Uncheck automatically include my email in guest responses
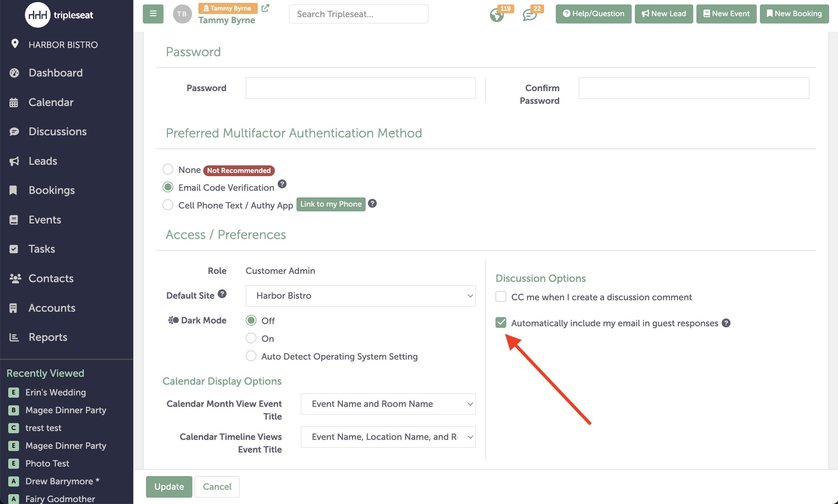The height and width of the screenshot is (504, 838). 501,322
